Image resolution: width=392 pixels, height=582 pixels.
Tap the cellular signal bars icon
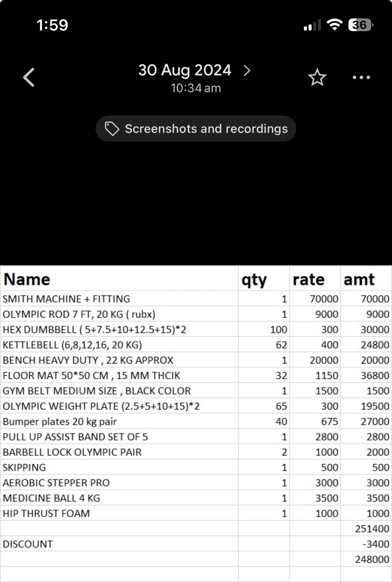coord(312,25)
